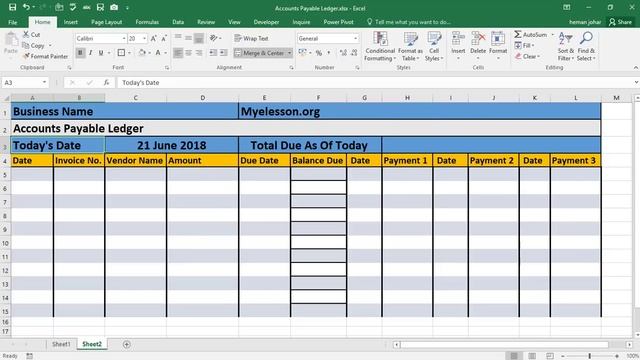Set middle vertical alignment
Screen dimensions: 640x360
pos(188,38)
